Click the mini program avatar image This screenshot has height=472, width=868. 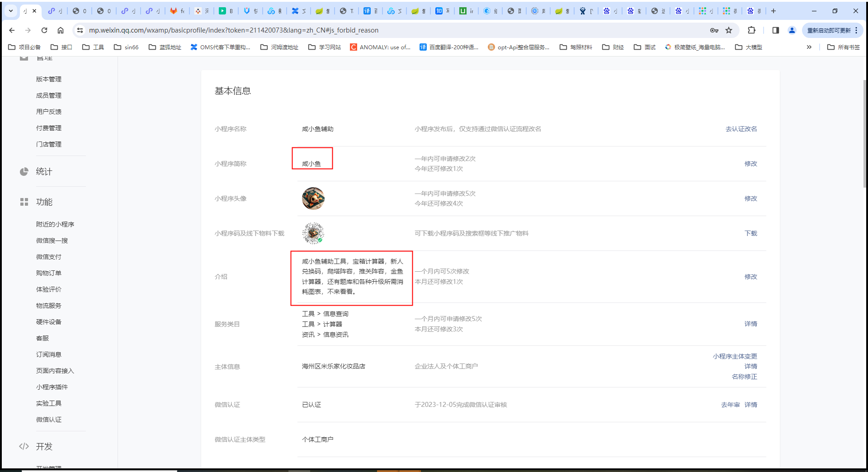(x=313, y=198)
